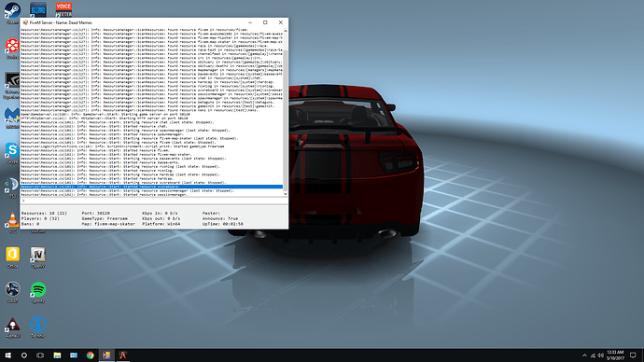Screen dimensions: 644x362
Task: Open volume control in system tray
Action: [601, 355]
